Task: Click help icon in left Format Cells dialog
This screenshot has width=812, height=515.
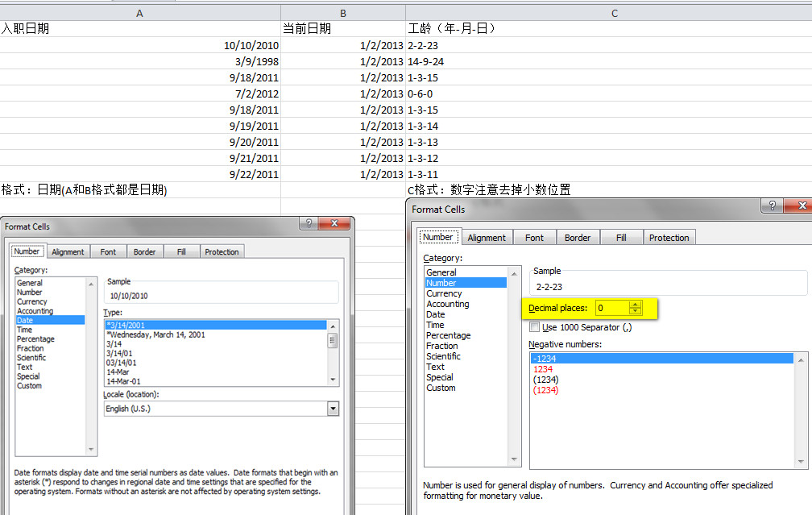Action: pyautogui.click(x=309, y=225)
